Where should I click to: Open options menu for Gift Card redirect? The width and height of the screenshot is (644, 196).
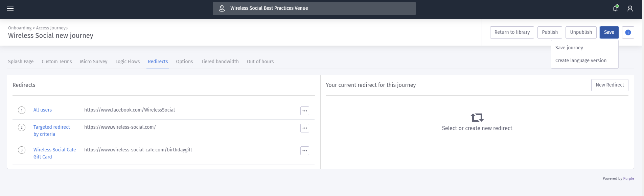305,151
